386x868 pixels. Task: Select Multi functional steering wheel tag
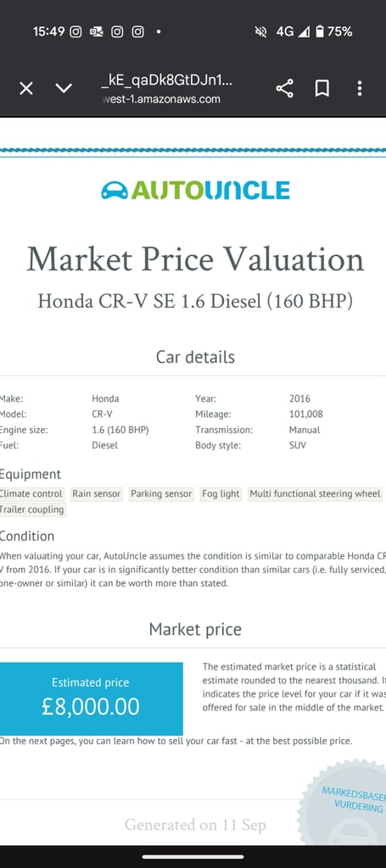315,494
